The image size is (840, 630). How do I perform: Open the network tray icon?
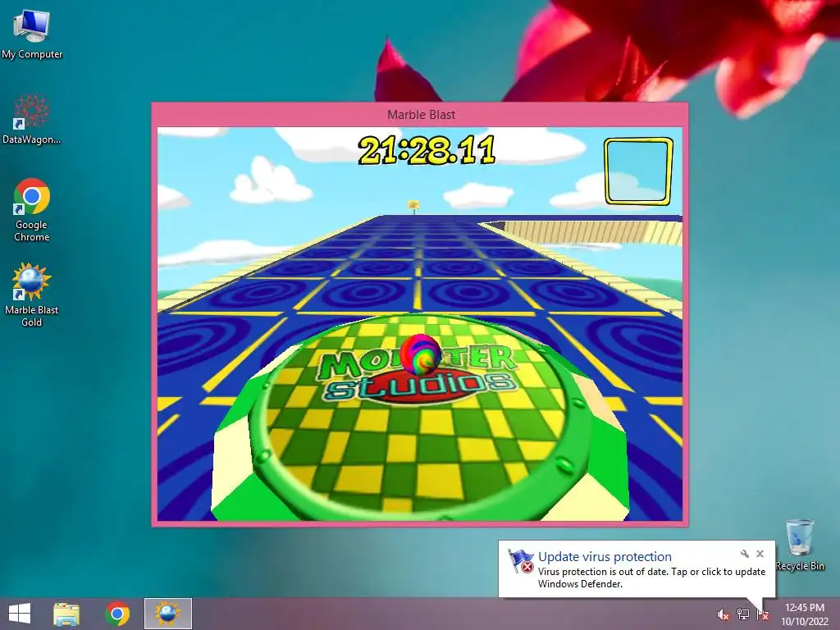[743, 614]
